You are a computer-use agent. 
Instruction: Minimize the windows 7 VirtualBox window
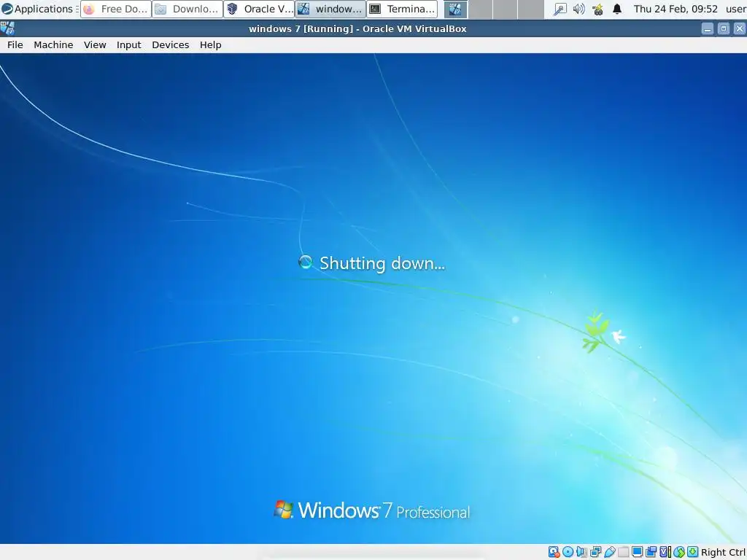tap(708, 28)
